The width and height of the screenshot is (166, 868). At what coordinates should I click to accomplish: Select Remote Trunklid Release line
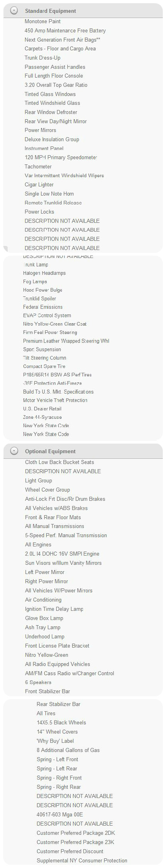(x=53, y=203)
